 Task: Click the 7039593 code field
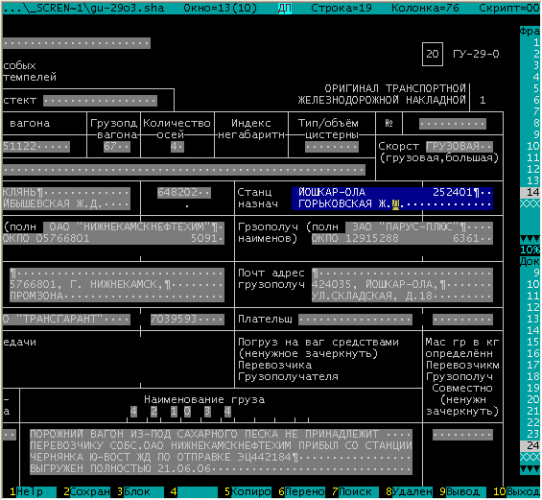tap(187, 319)
